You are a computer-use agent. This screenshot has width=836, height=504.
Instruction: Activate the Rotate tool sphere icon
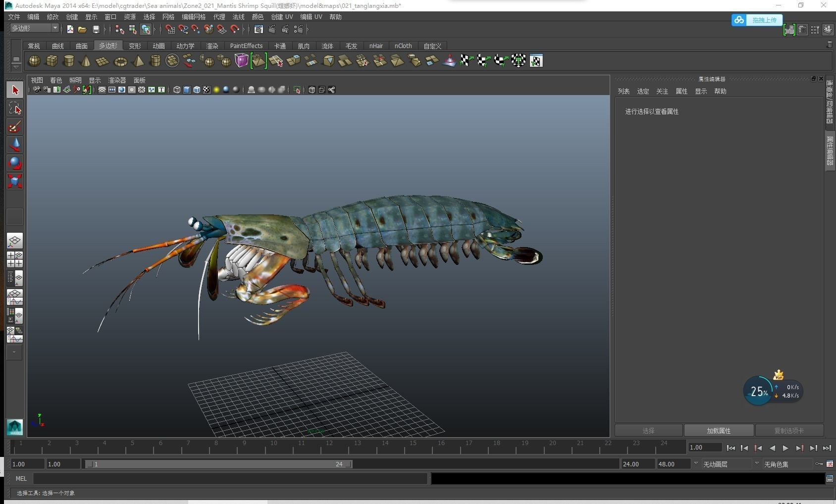coord(15,163)
